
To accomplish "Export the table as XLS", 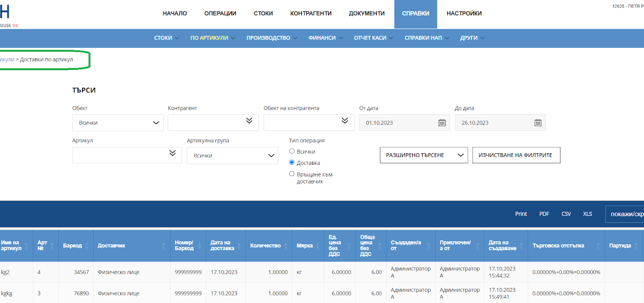I will (588, 214).
